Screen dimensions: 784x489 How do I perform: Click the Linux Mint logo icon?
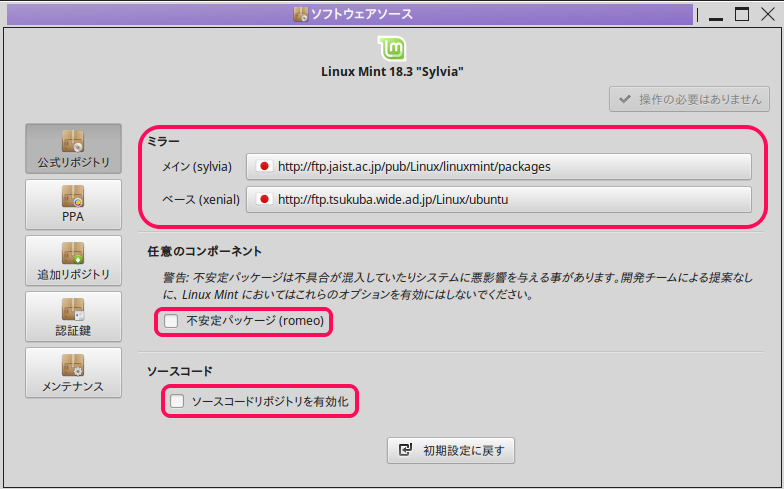click(x=392, y=49)
